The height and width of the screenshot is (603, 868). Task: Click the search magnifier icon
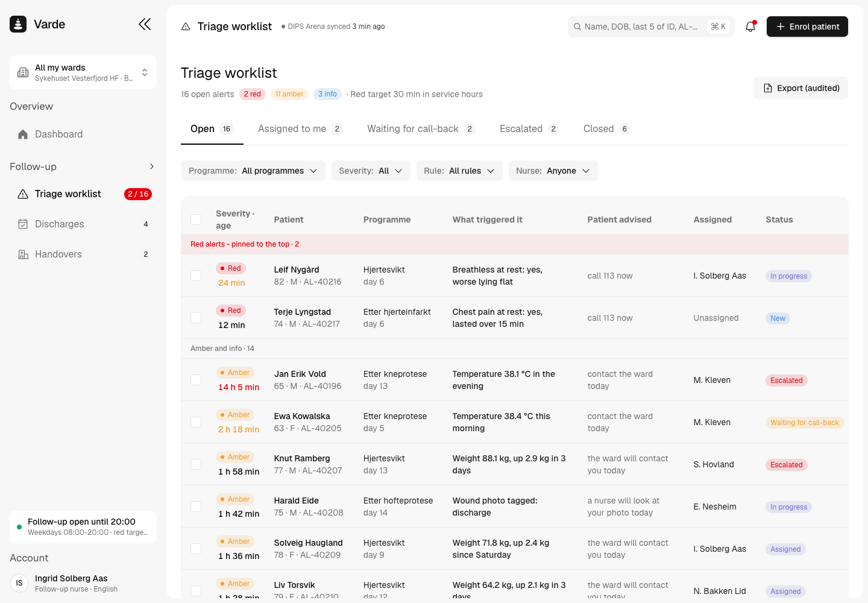[x=577, y=27]
